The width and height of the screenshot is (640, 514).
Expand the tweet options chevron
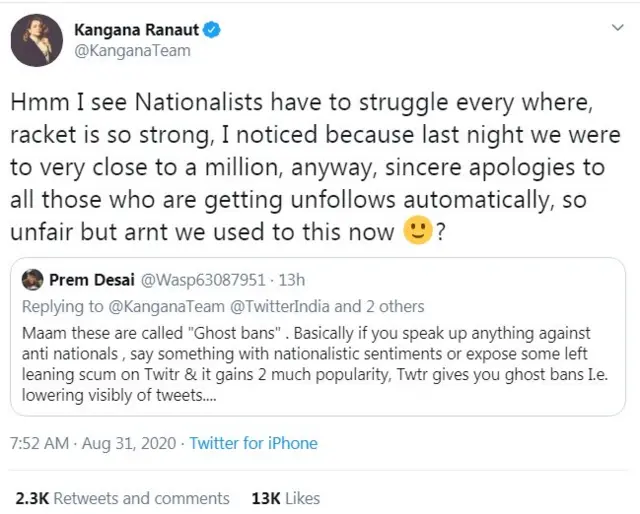pyautogui.click(x=616, y=29)
